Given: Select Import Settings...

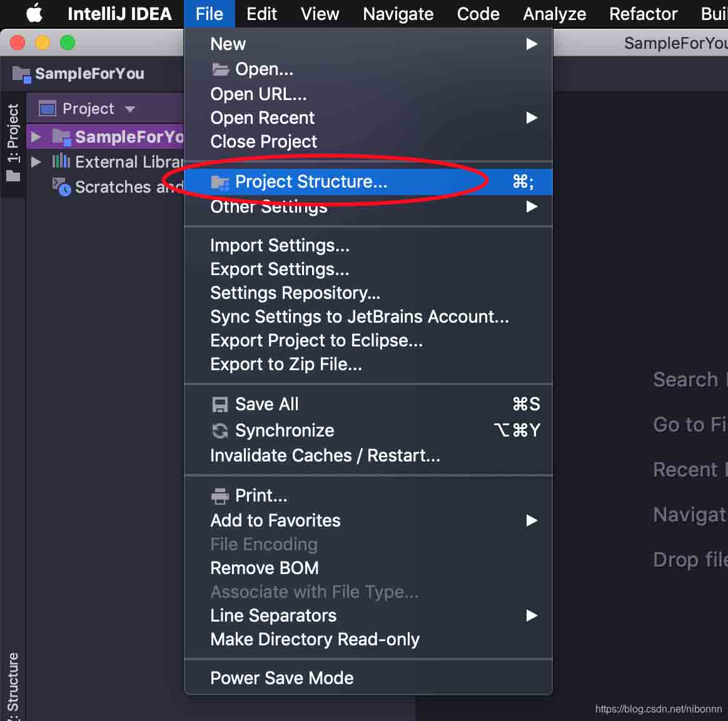Looking at the screenshot, I should coord(368,246).
